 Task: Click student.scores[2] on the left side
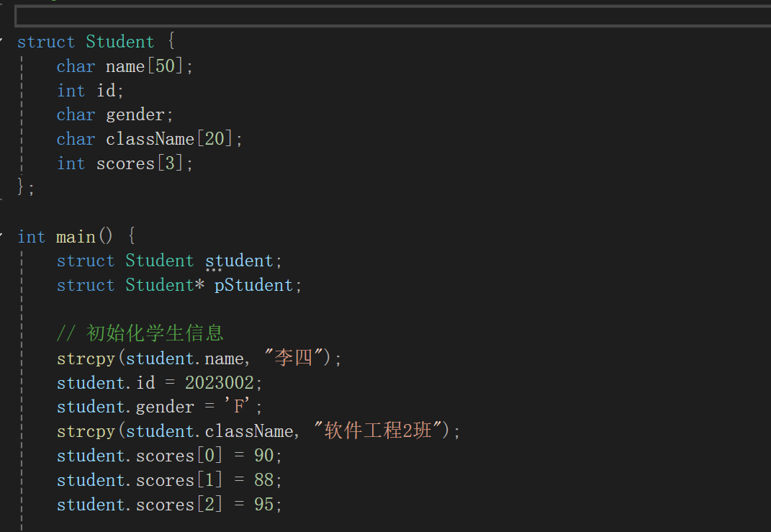(x=140, y=505)
